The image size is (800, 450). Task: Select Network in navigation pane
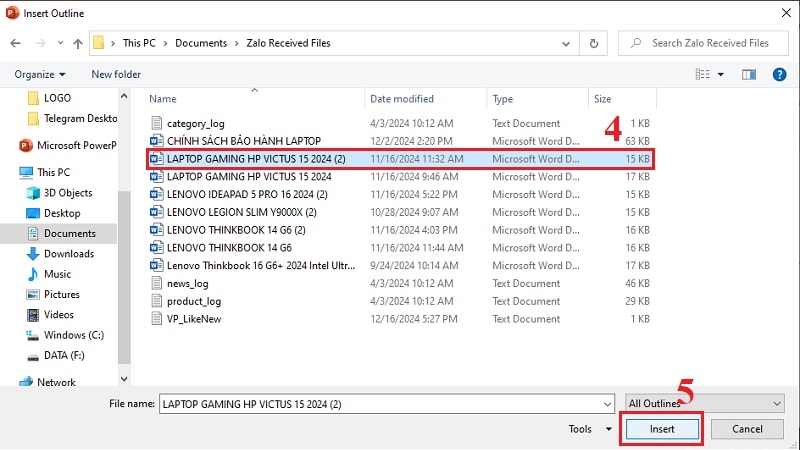point(56,382)
